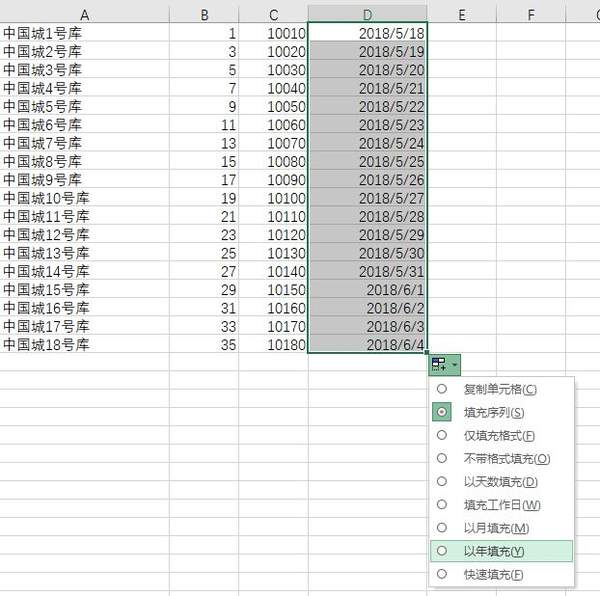Click cell containing 中国城18号库
The height and width of the screenshot is (596, 600).
(x=85, y=344)
